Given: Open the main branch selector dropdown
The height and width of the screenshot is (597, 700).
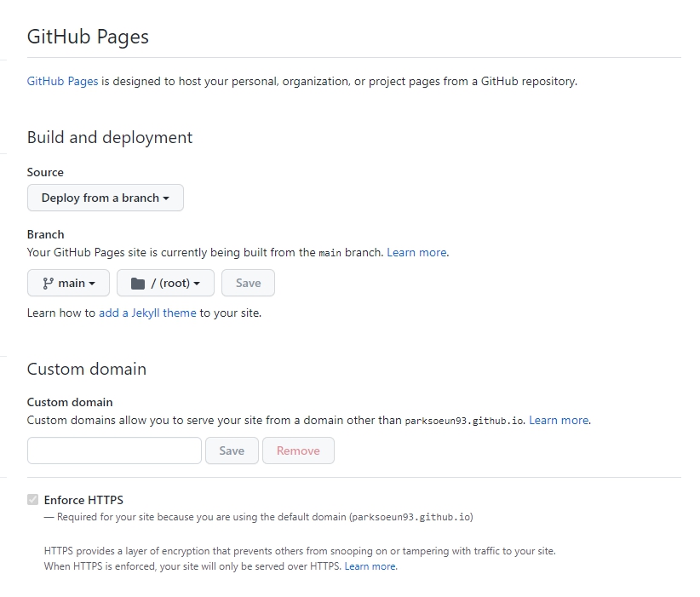Looking at the screenshot, I should 68,283.
